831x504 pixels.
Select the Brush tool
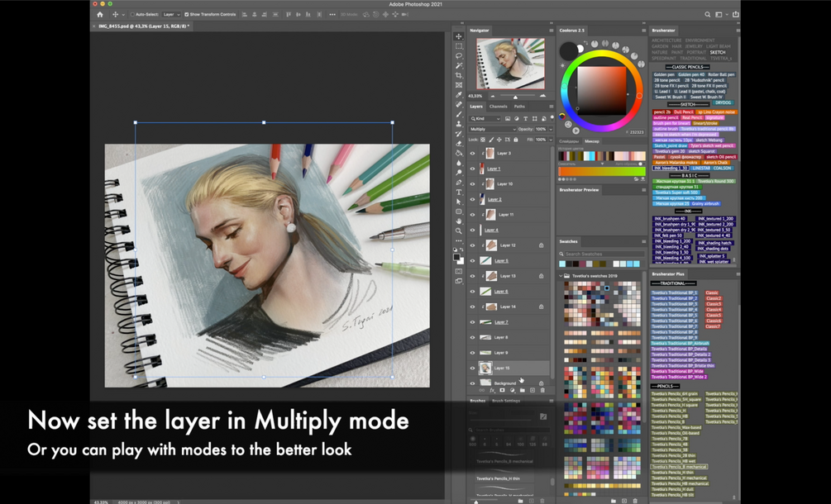(459, 114)
